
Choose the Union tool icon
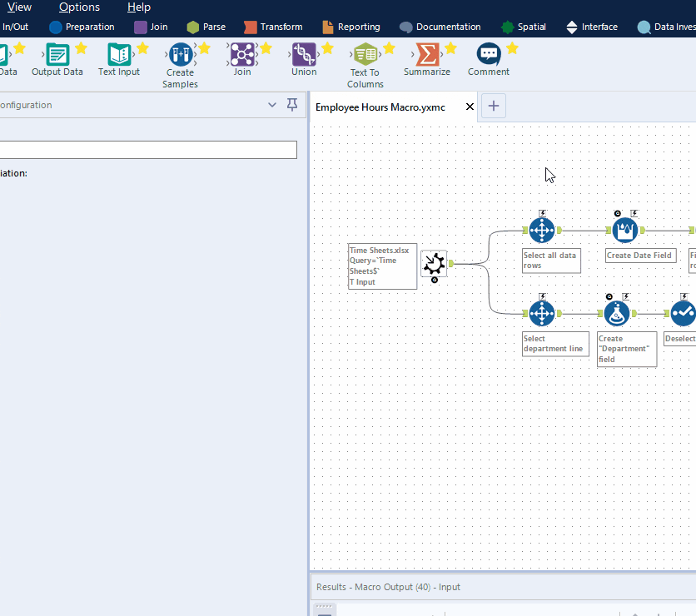[x=304, y=55]
